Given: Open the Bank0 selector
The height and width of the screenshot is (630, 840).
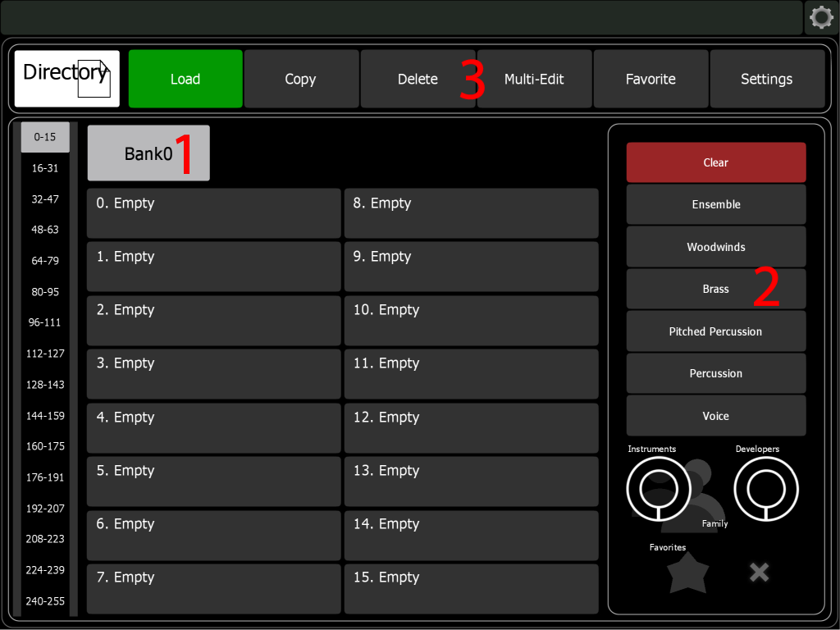Looking at the screenshot, I should [x=148, y=153].
